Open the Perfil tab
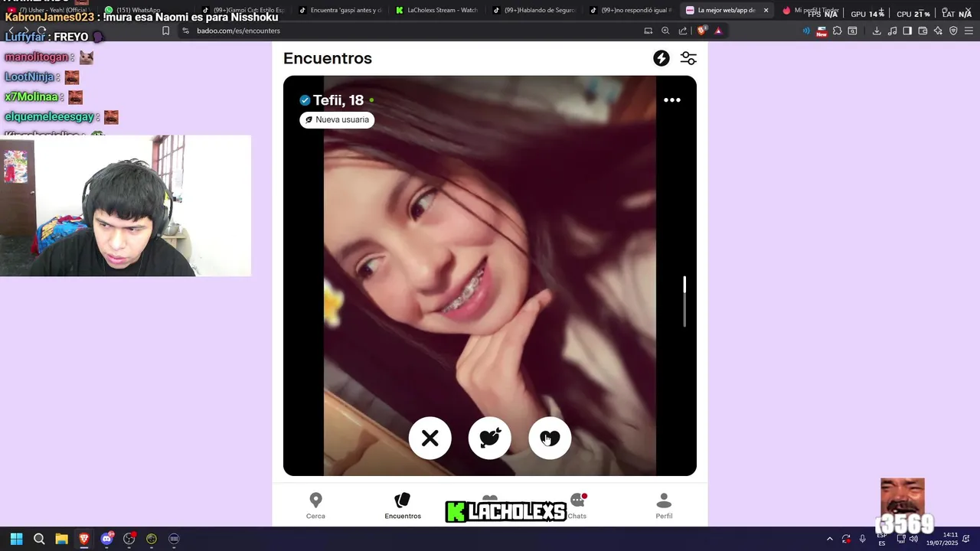Image resolution: width=980 pixels, height=551 pixels. pos(664,506)
